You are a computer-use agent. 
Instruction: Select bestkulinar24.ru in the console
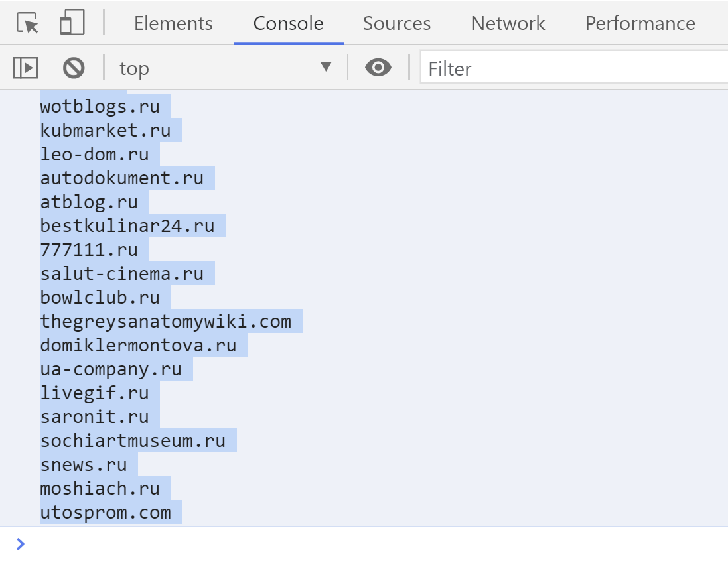tap(127, 226)
